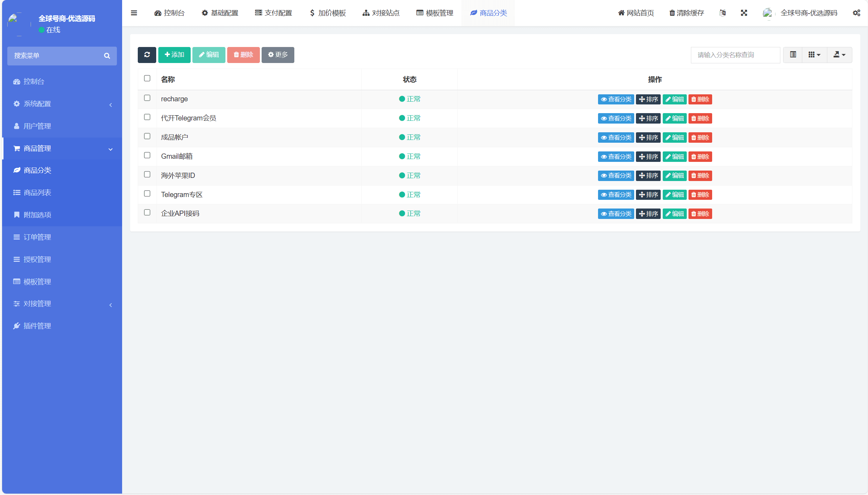
Task: Click 查看分类 for 成品帐户 row
Action: pyautogui.click(x=616, y=137)
